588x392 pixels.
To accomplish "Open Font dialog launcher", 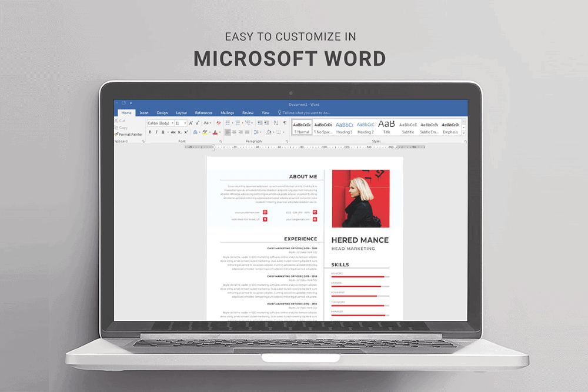I will [220, 141].
